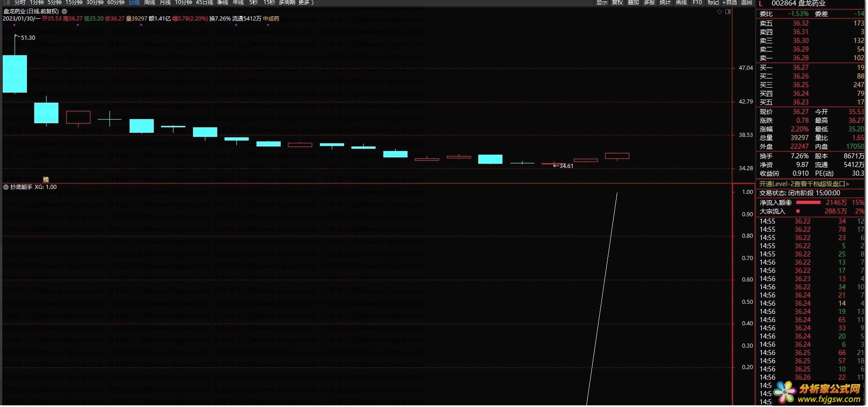Click the 换手 7.26% value
The width and height of the screenshot is (868, 407).
pyautogui.click(x=800, y=156)
